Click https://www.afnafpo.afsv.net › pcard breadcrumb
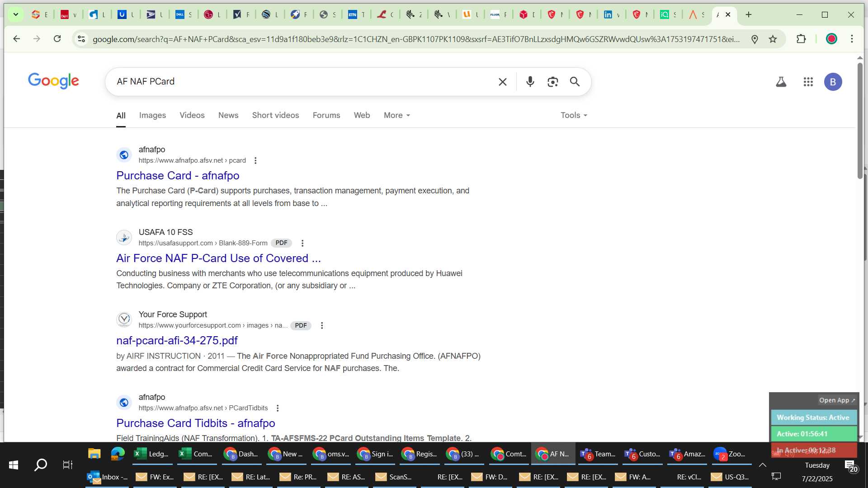868x488 pixels. [192, 160]
